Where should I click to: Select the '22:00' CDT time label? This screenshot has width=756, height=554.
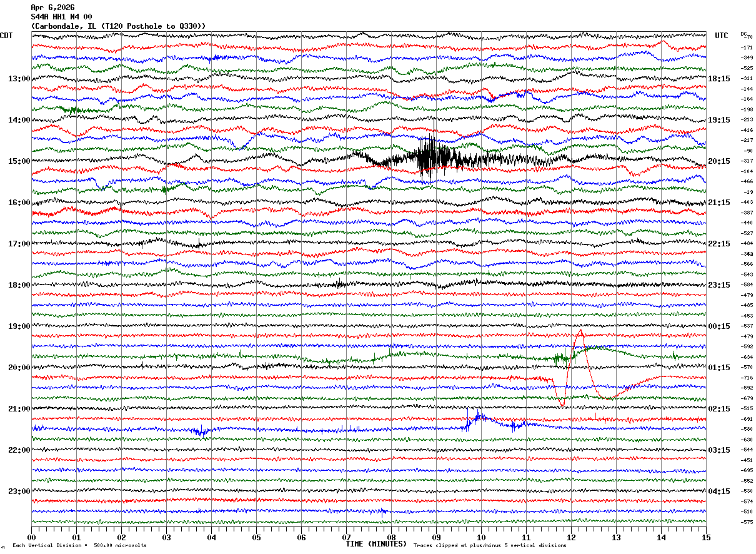(19, 450)
